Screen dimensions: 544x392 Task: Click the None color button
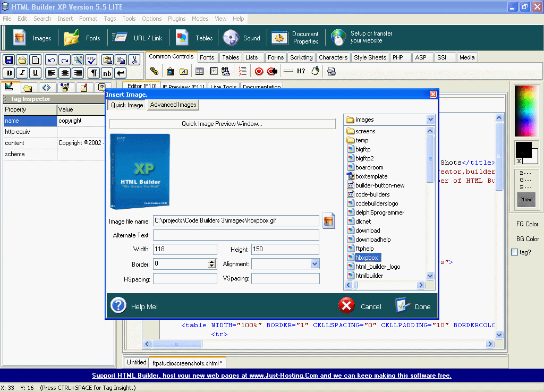tap(526, 200)
